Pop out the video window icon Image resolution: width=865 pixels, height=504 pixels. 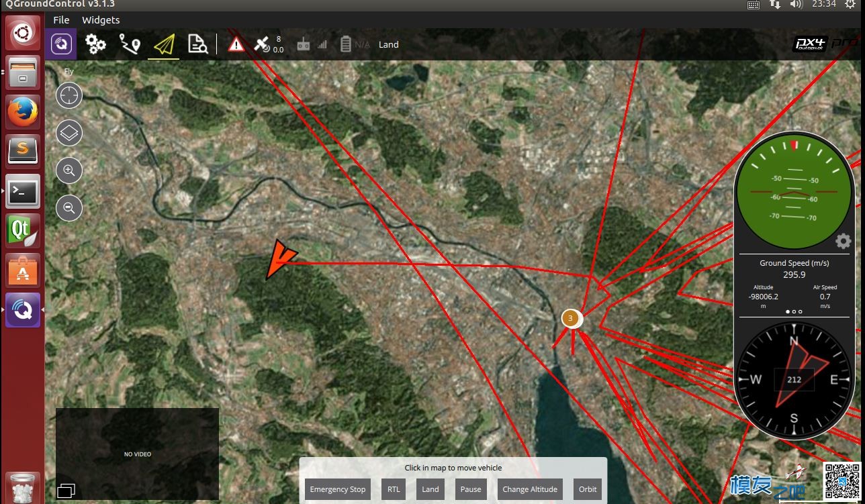(x=66, y=491)
